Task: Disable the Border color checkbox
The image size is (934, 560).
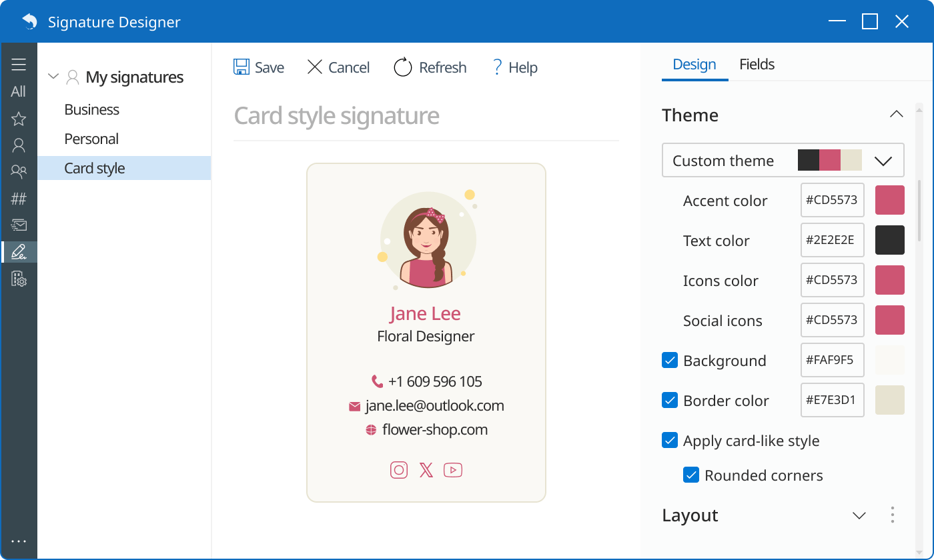Action: [x=670, y=400]
